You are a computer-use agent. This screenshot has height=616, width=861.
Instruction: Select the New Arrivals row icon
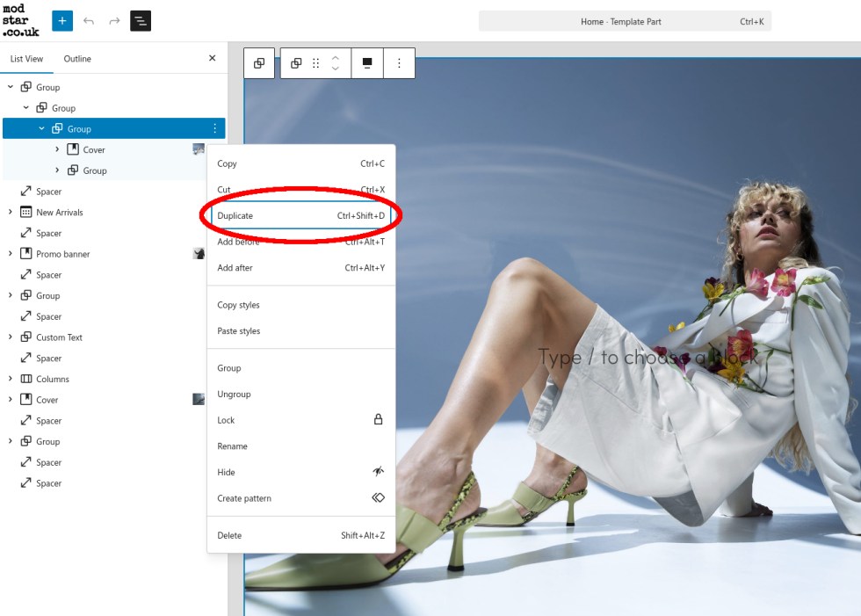25,212
